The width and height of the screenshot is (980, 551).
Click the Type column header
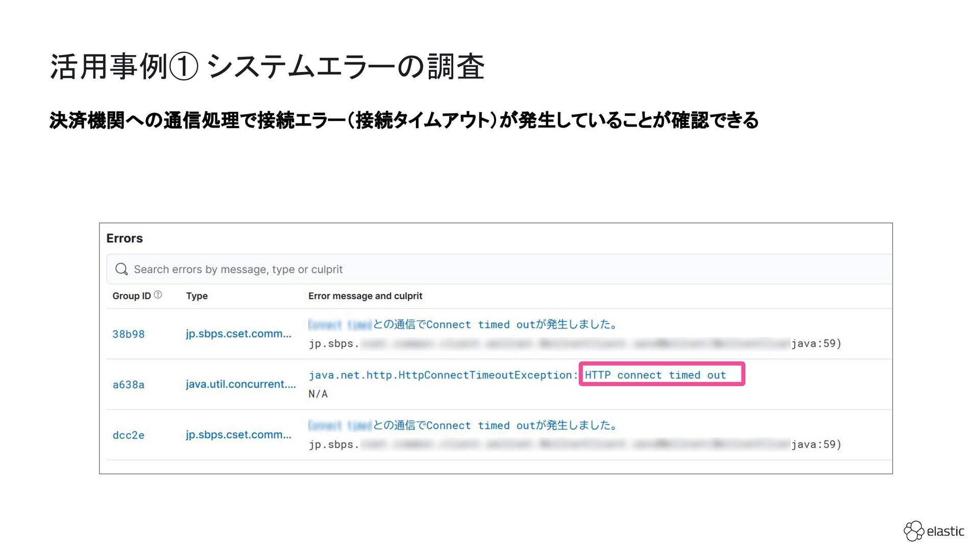click(x=197, y=296)
